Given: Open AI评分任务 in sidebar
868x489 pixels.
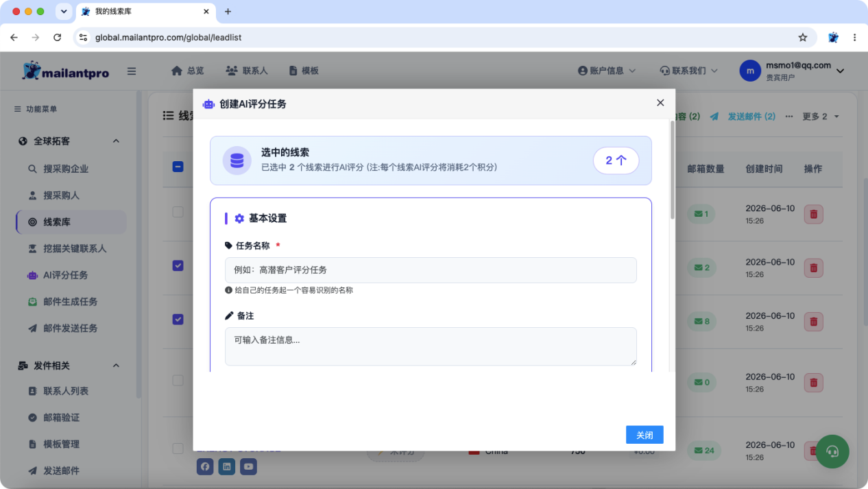Looking at the screenshot, I should (66, 275).
